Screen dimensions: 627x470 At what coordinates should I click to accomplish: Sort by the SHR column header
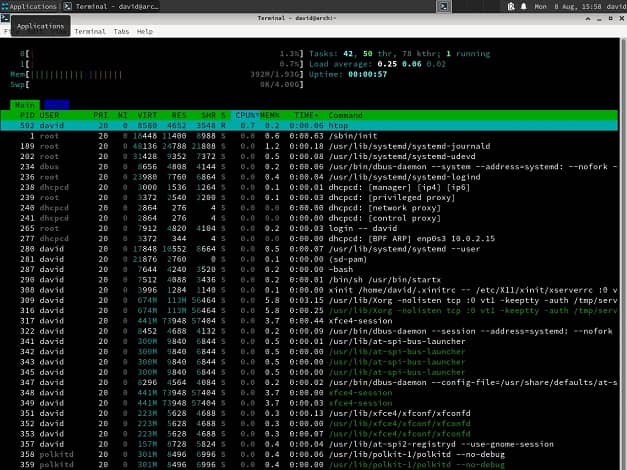[208, 115]
